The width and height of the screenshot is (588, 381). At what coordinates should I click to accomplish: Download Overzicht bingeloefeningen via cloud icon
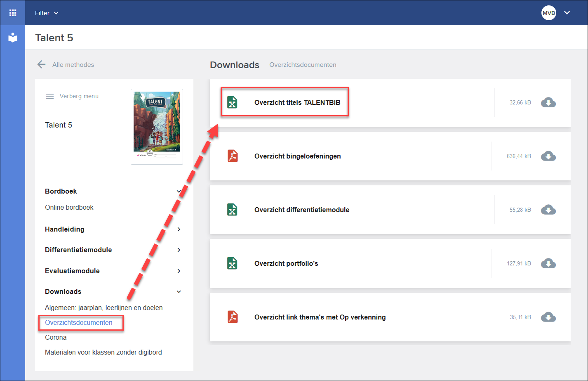click(548, 156)
